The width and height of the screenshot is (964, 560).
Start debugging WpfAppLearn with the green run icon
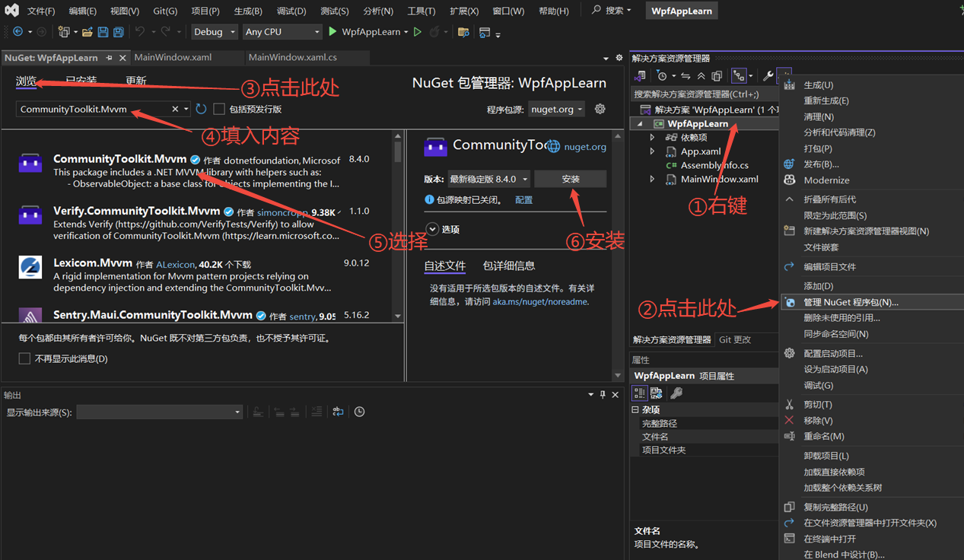(332, 32)
